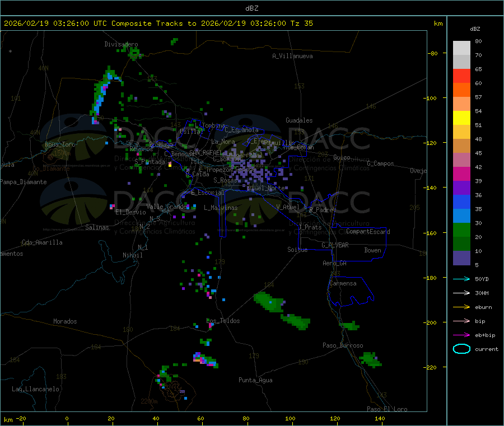Viewport: 504px width, 426px height.
Task: Select the brown 45-48 dBZ swatch
Action: [461, 146]
